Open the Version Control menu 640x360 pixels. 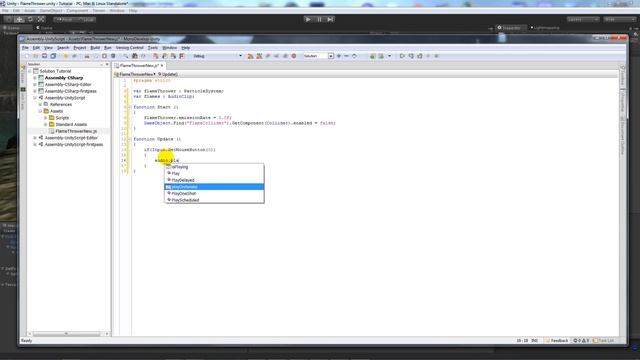click(x=130, y=48)
